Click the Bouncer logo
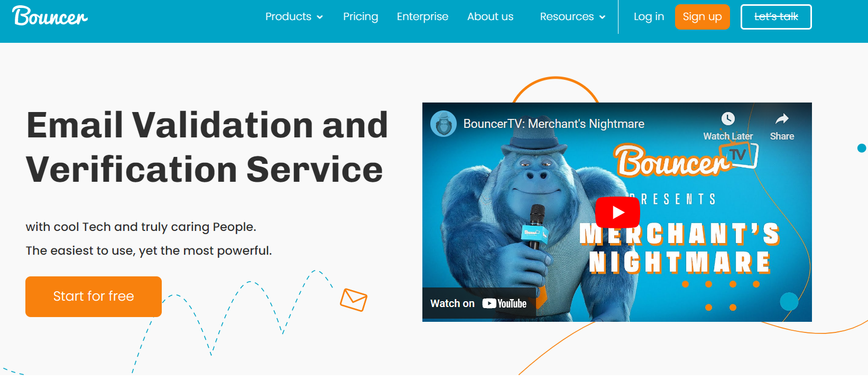The height and width of the screenshot is (381, 868). click(50, 16)
